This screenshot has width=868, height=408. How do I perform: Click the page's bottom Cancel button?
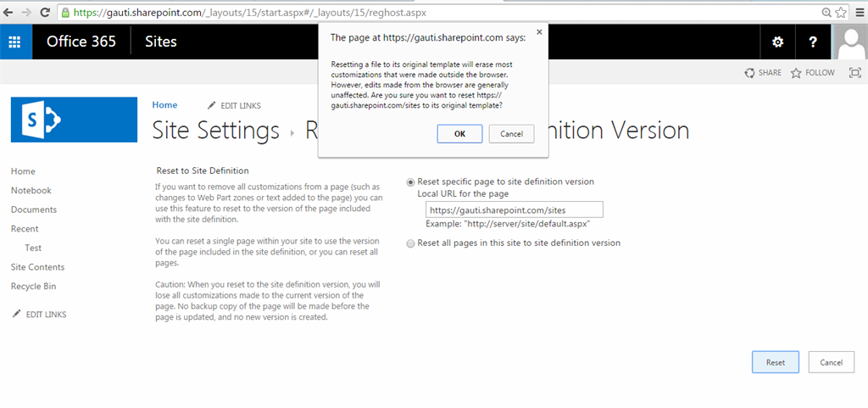click(x=831, y=362)
